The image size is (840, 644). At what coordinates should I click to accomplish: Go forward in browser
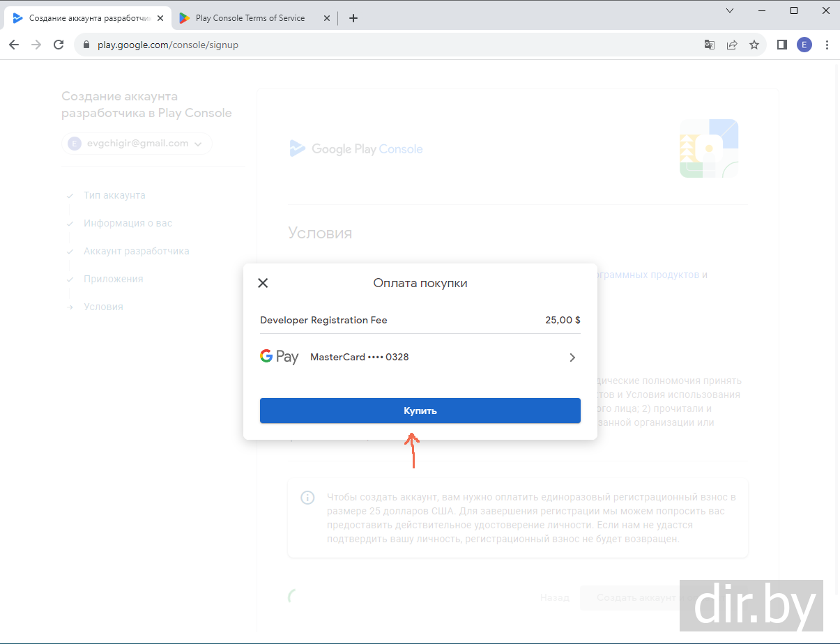coord(37,45)
